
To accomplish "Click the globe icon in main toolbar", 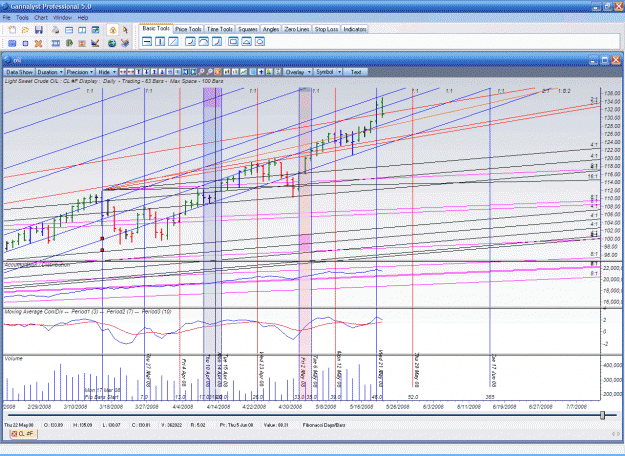I will click(x=112, y=43).
